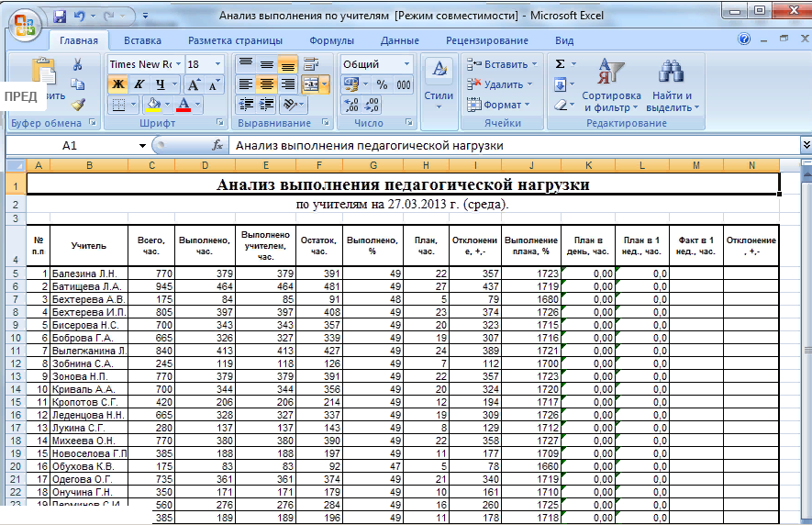812x525 pixels.
Task: Toggle bold formatting (Ж)
Action: point(117,84)
